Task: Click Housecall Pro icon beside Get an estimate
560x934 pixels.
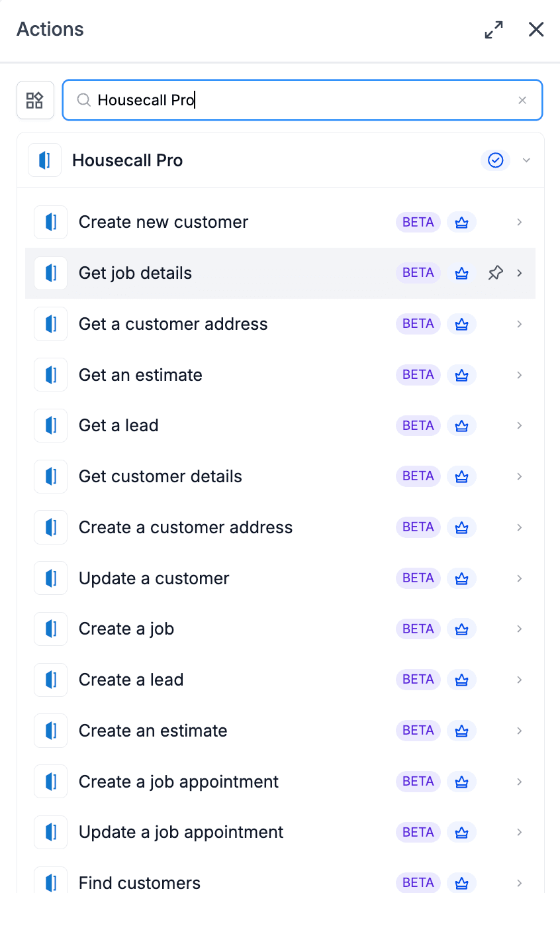Action: (51, 375)
